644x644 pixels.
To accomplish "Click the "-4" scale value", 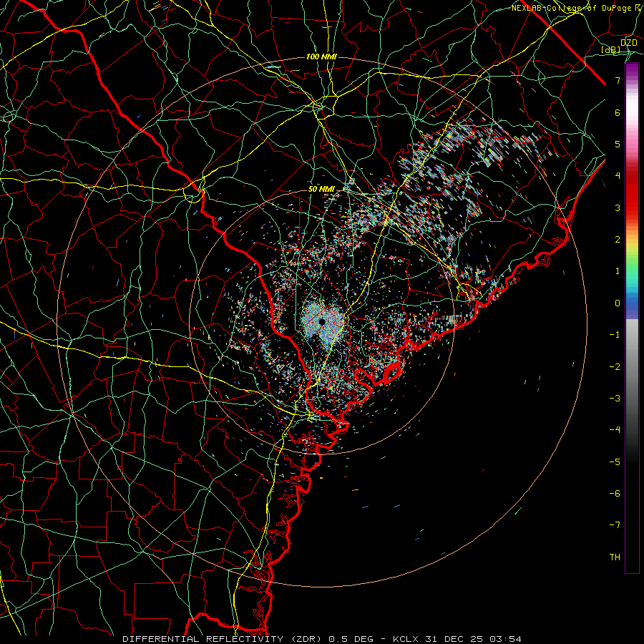I will (615, 429).
